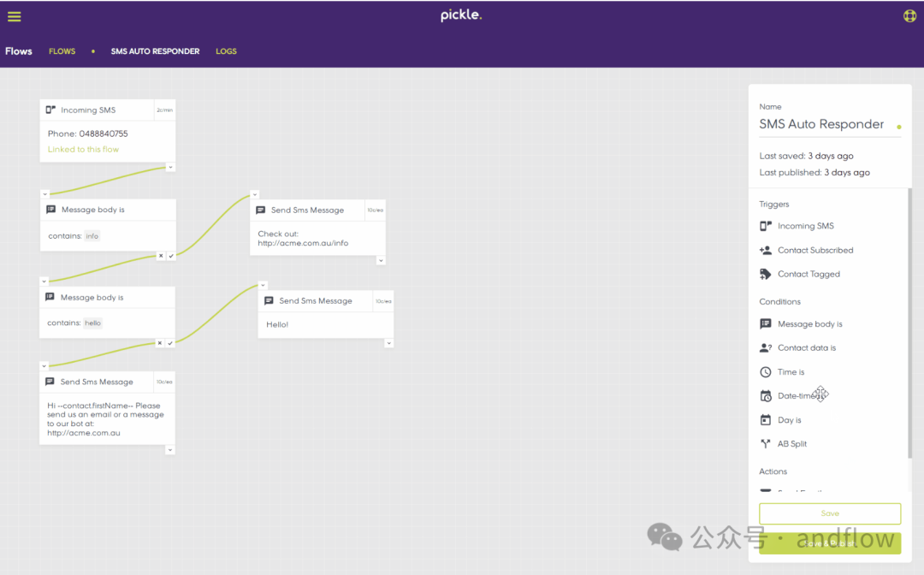This screenshot has height=575, width=924.
Task: Click the 'Linked to this flow' link
Action: pyautogui.click(x=83, y=149)
